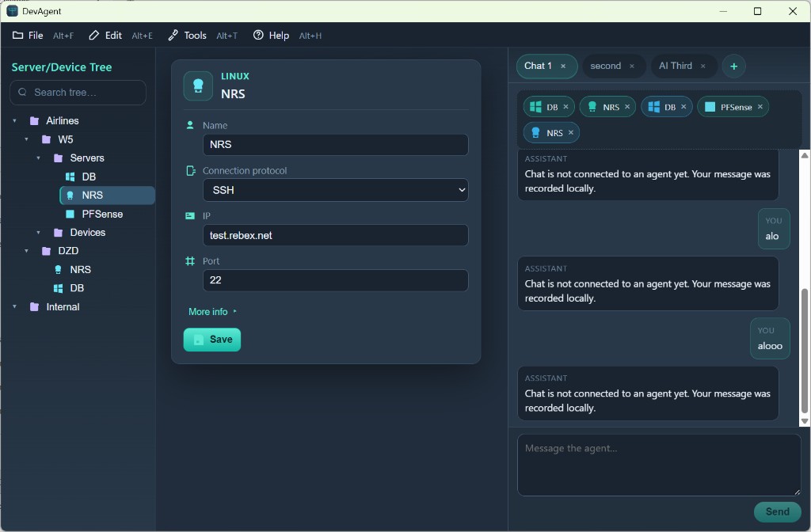811x532 pixels.
Task: Edit the Name field containing NRS
Action: (x=335, y=145)
